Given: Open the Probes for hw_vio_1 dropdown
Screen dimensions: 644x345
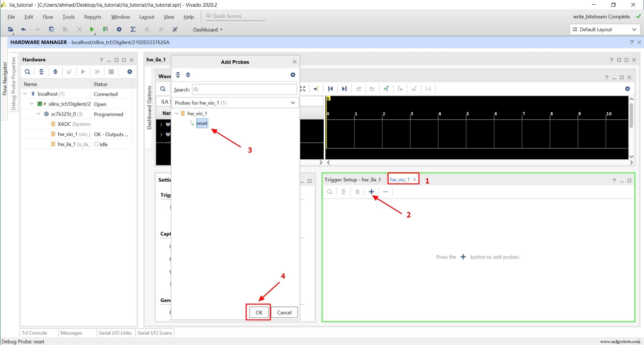Looking at the screenshot, I should [292, 103].
